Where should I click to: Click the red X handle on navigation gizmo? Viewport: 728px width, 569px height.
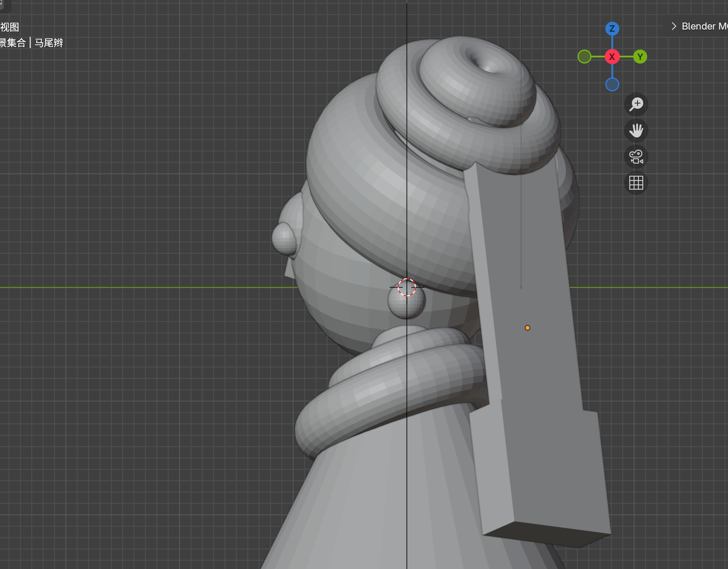coord(612,57)
